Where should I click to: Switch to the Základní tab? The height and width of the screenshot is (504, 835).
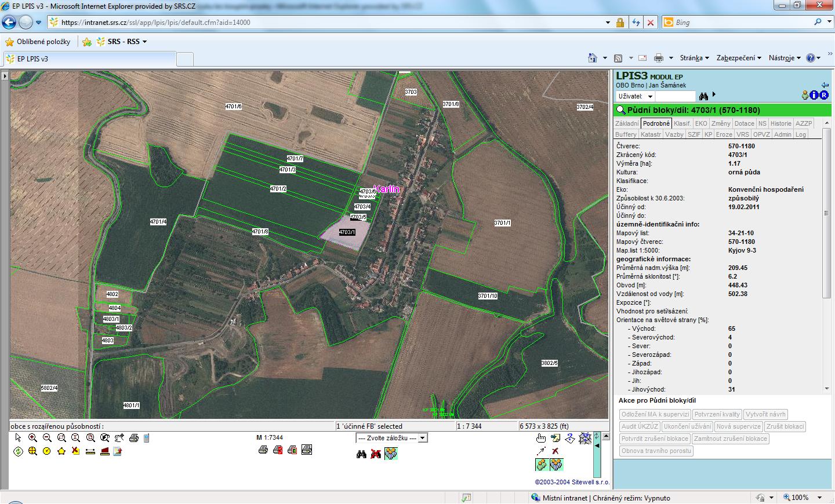627,123
